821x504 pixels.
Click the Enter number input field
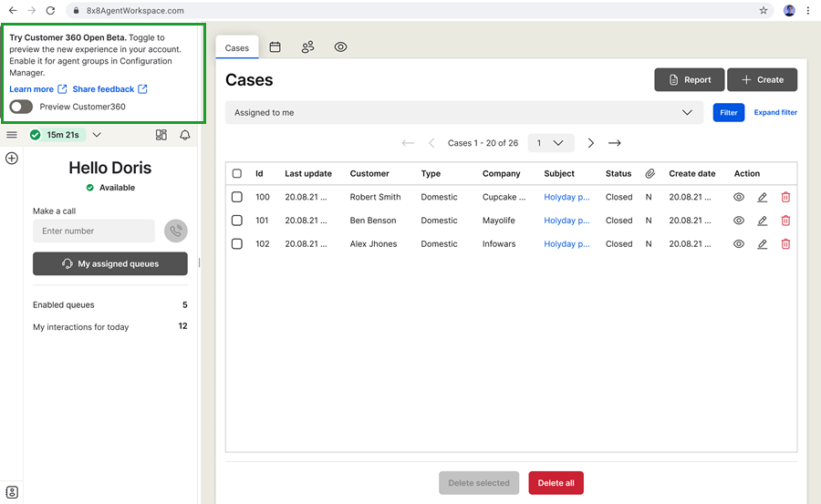pyautogui.click(x=94, y=231)
